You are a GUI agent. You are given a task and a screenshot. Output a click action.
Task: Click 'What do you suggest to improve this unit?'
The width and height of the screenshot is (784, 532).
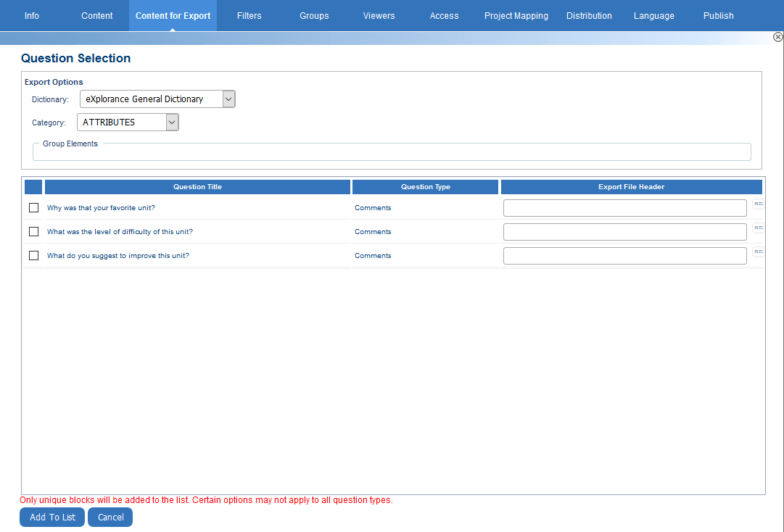pos(118,256)
